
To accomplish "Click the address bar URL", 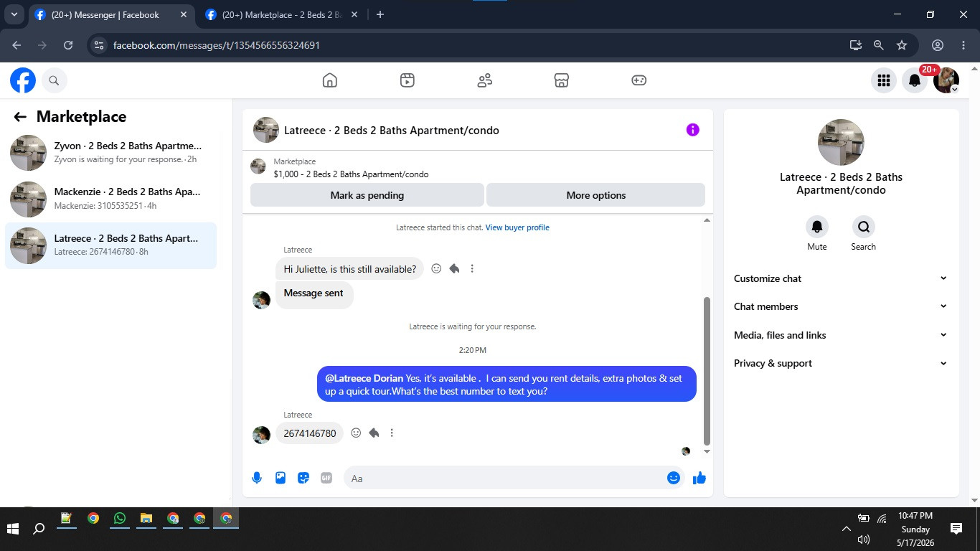I will coord(217,45).
